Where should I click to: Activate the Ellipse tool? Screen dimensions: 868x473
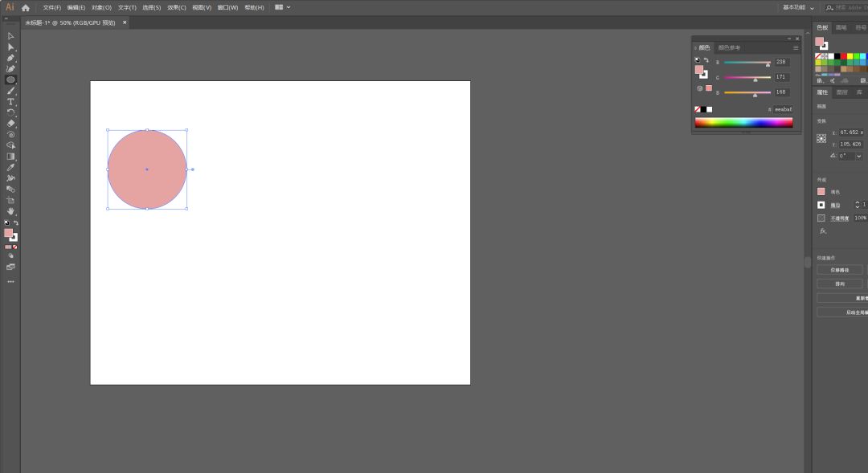[10, 80]
